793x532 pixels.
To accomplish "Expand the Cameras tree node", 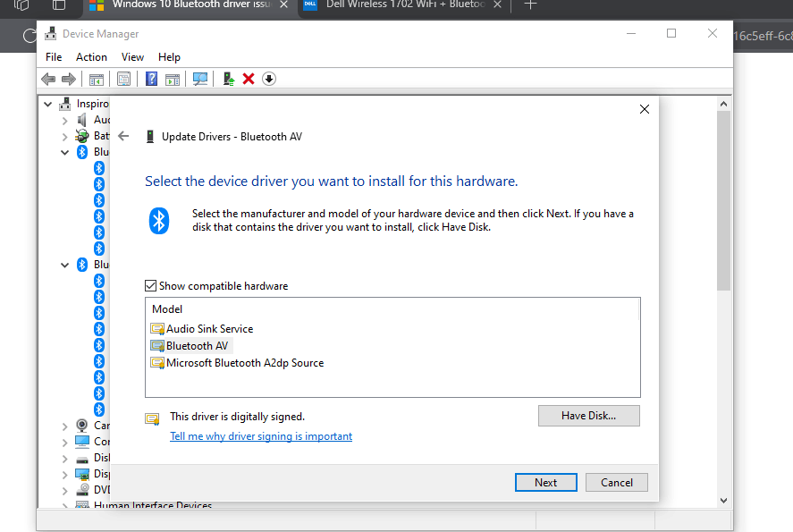I will pyautogui.click(x=64, y=426).
